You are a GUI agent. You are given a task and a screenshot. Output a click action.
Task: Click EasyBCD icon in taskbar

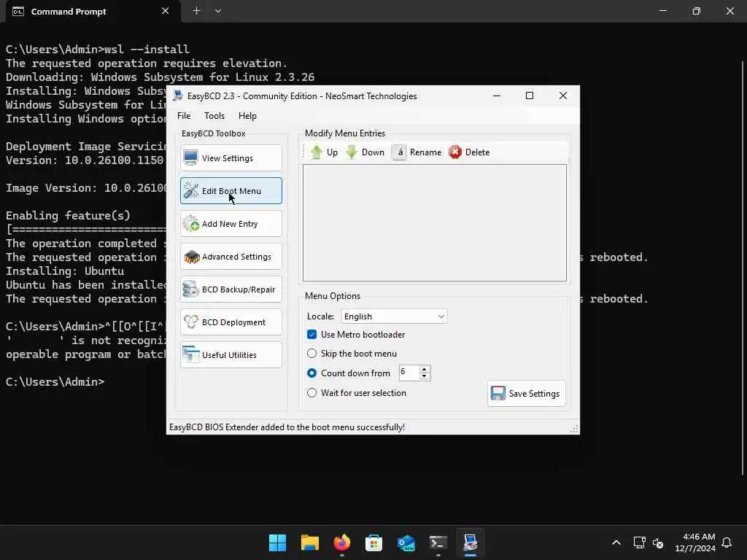click(x=471, y=542)
